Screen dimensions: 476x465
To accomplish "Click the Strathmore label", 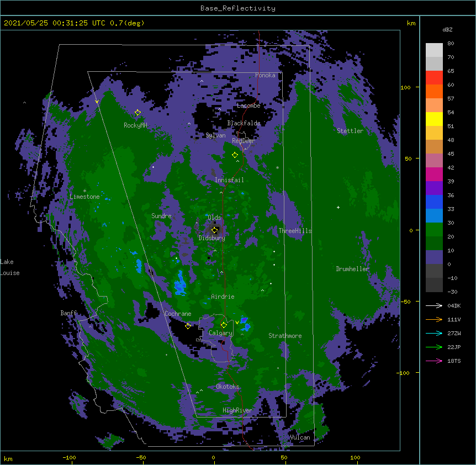I will [x=285, y=336].
